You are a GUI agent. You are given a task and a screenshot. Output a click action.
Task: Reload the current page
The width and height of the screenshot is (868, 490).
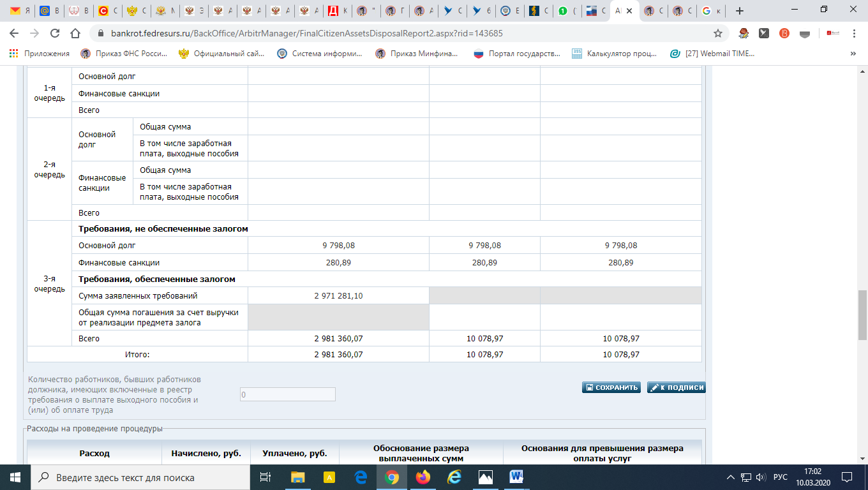[x=55, y=33]
